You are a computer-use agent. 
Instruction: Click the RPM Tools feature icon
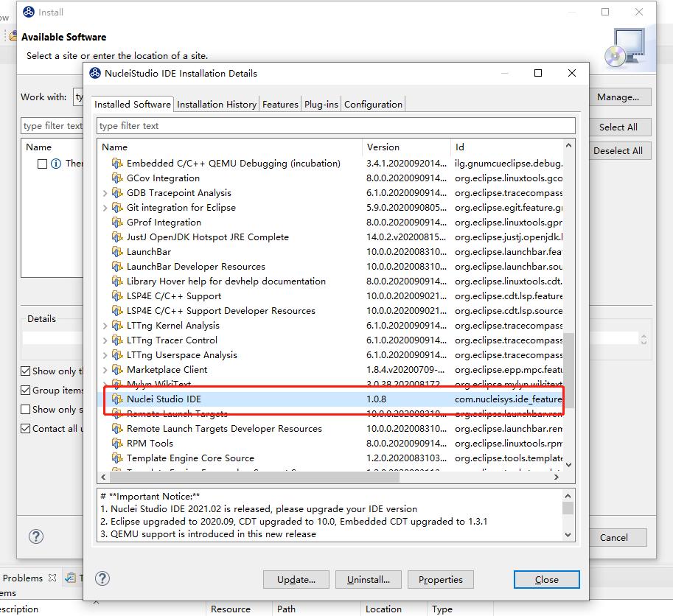[x=117, y=443]
